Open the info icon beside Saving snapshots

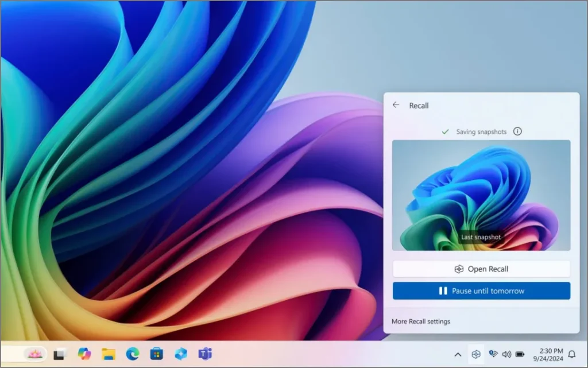pos(517,131)
